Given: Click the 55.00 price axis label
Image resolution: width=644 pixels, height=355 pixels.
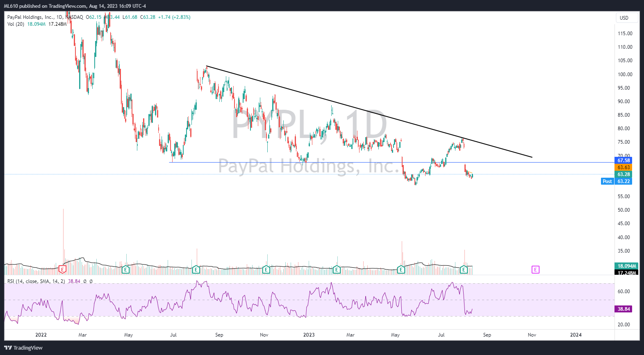Looking at the screenshot, I should 624,197.
